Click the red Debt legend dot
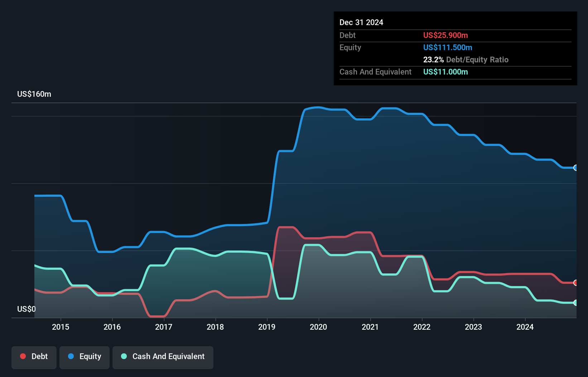The height and width of the screenshot is (377, 588). pos(23,356)
